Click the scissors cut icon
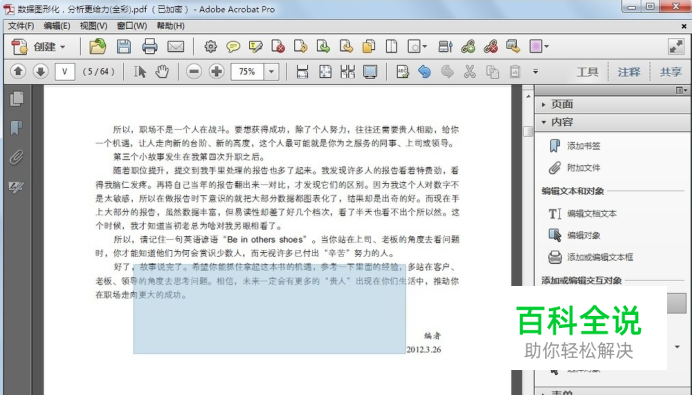The image size is (692, 395). 470,71
